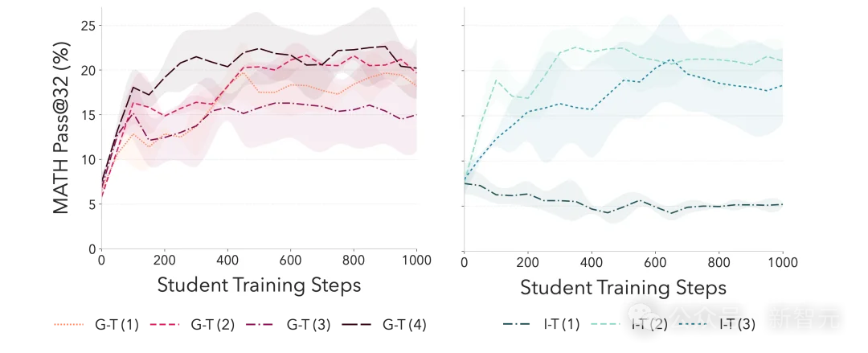Click the dark teal legend line swatch
This screenshot has width=868, height=353.
click(518, 325)
